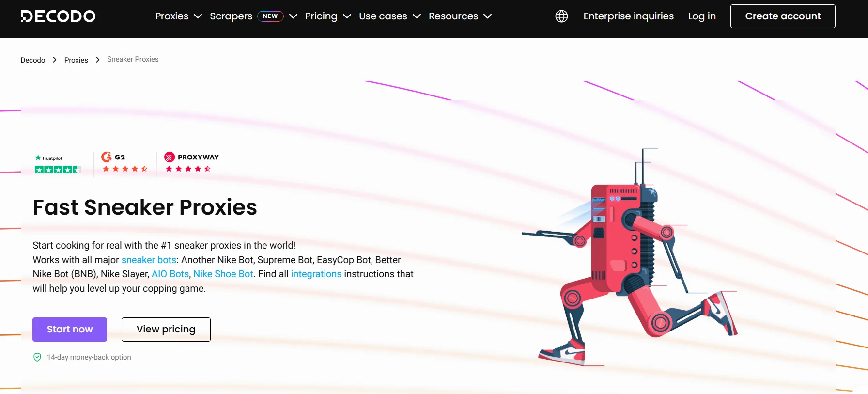Open the Use cases nav item
The height and width of the screenshot is (394, 868).
click(x=383, y=16)
